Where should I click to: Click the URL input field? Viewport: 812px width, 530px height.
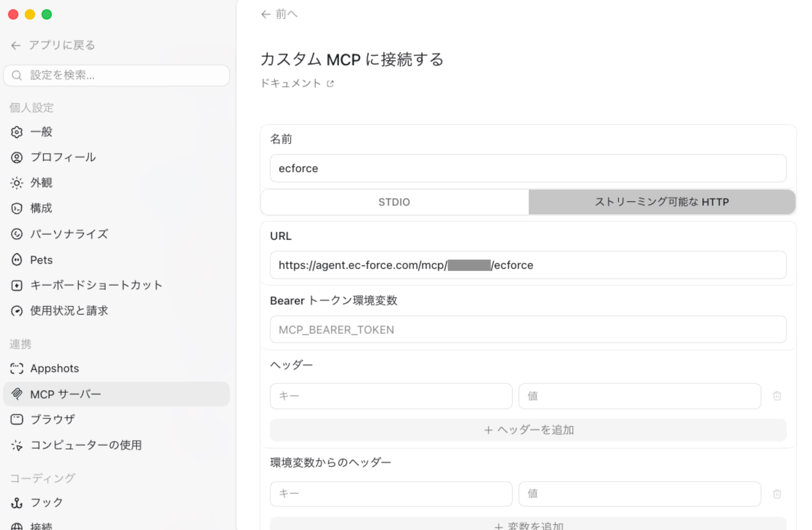[528, 265]
